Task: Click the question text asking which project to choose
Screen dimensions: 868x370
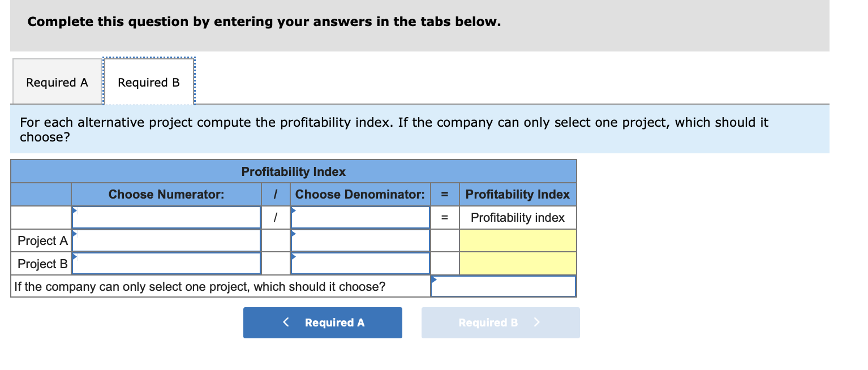Action: coord(200,286)
